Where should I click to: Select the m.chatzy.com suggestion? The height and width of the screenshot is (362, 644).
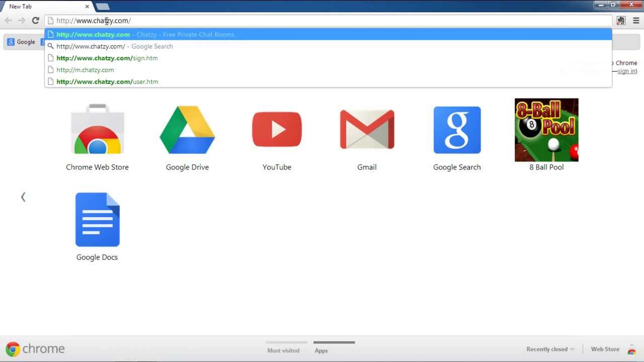tap(328, 70)
